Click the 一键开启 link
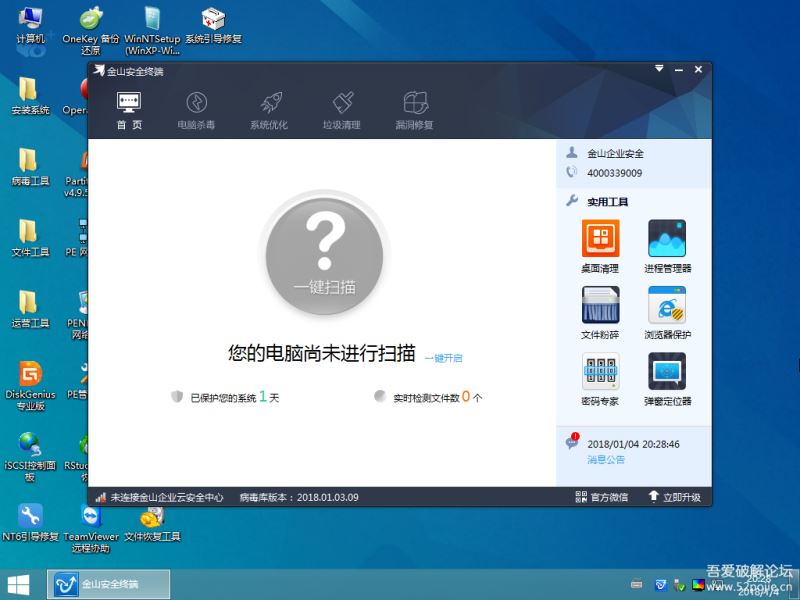 443,358
